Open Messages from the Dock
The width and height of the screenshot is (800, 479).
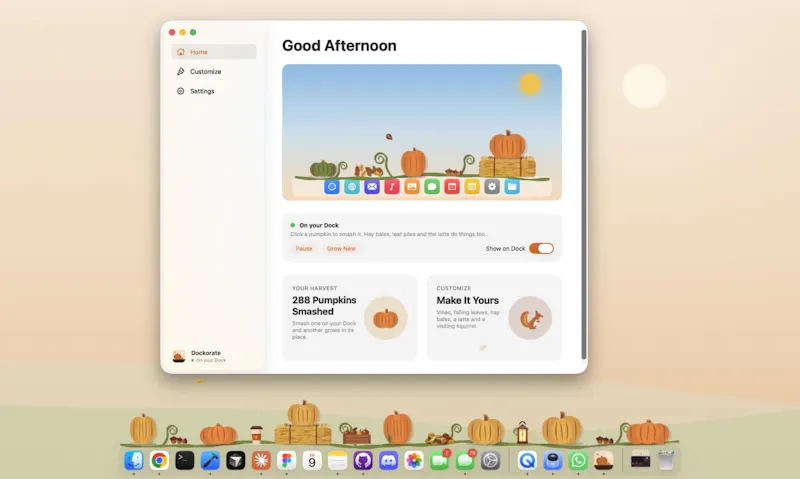[465, 461]
